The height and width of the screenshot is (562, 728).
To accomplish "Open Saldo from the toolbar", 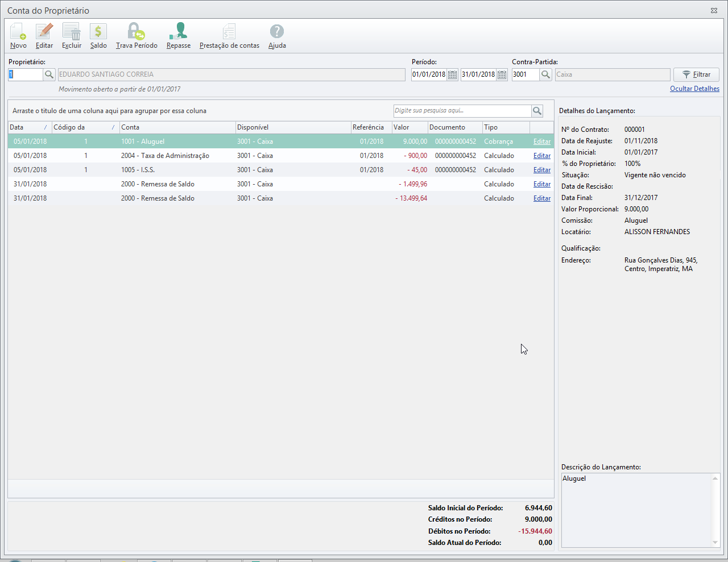I will pyautogui.click(x=98, y=32).
